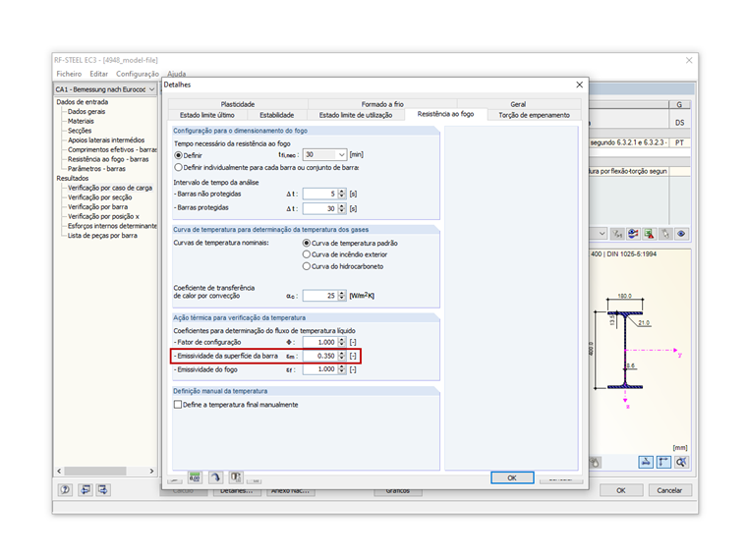Close the Detalhes dialog with X

click(579, 84)
